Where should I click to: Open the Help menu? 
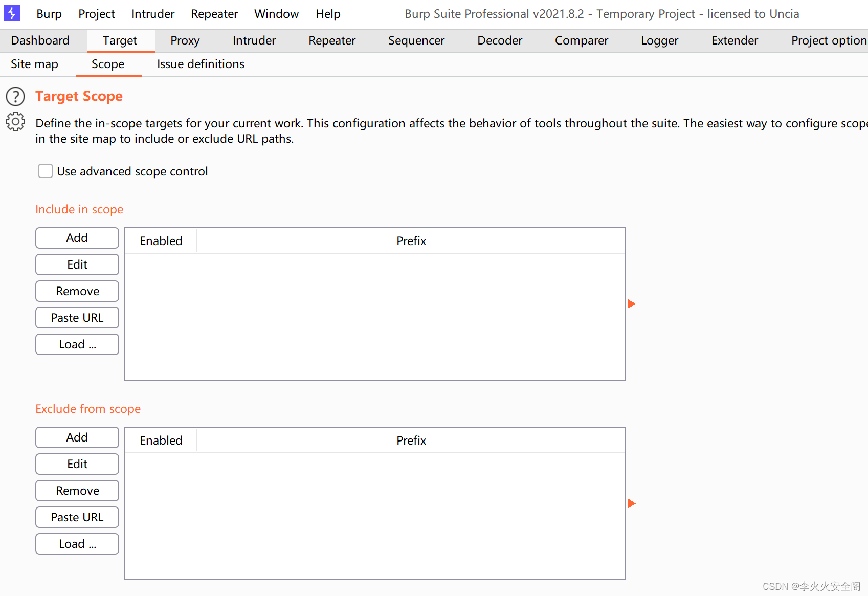pos(328,14)
